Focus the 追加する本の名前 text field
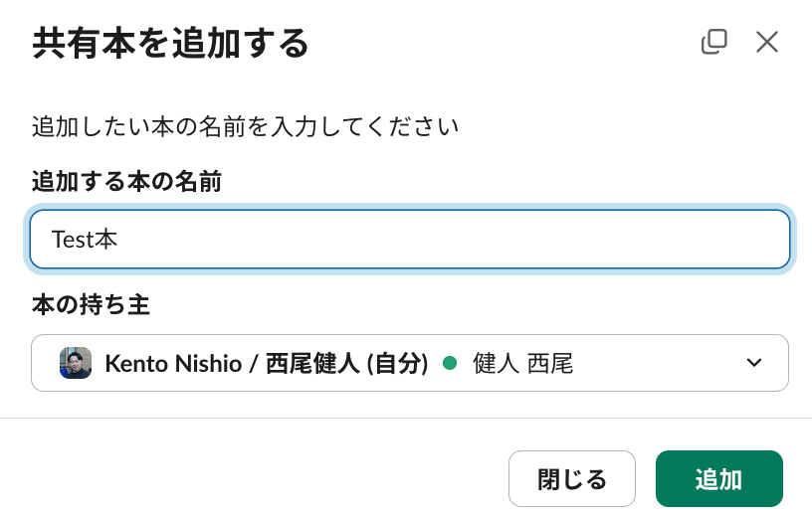Viewport: 812px width, 519px height. click(x=410, y=239)
